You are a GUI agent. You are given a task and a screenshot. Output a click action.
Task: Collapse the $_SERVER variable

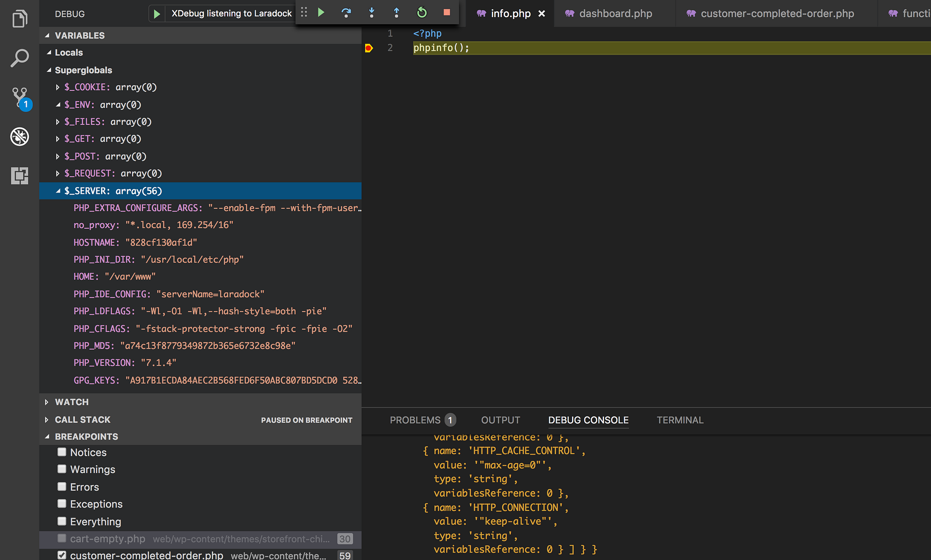[x=58, y=191]
